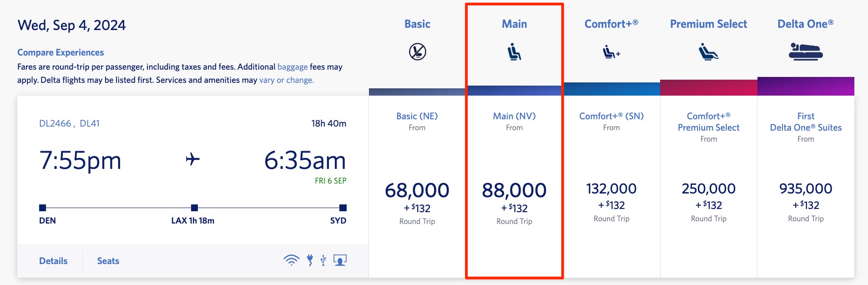Click the Comfort+ Premium Select fare label
Viewport: 868px width, 285px height.
(x=708, y=122)
